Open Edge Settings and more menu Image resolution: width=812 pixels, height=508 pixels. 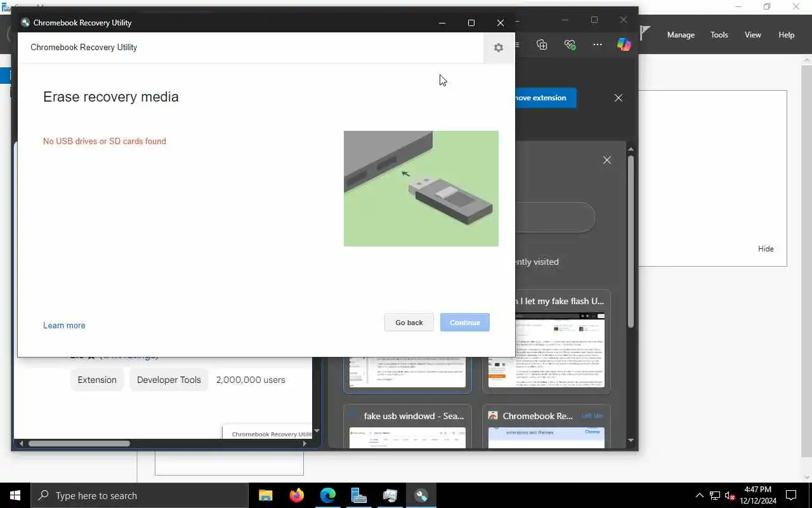pos(598,44)
